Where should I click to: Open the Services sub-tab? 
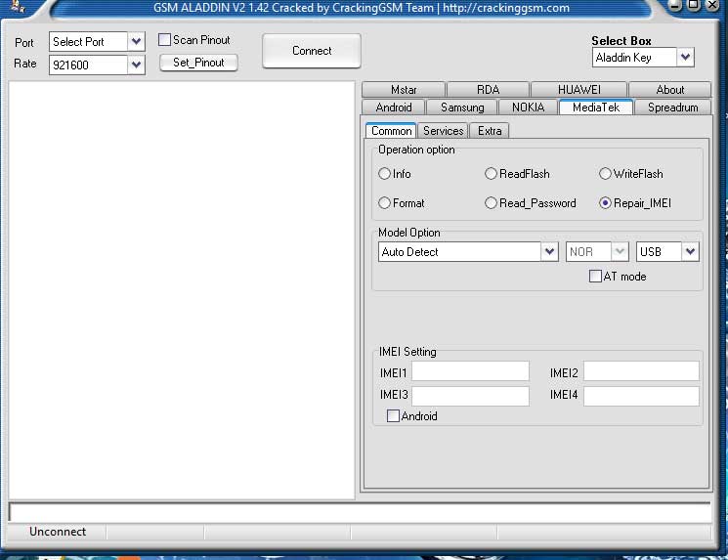(x=443, y=131)
